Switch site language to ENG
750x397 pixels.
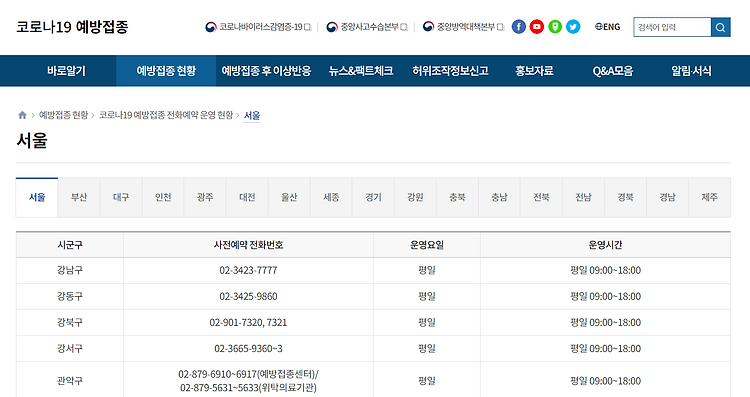coord(607,27)
